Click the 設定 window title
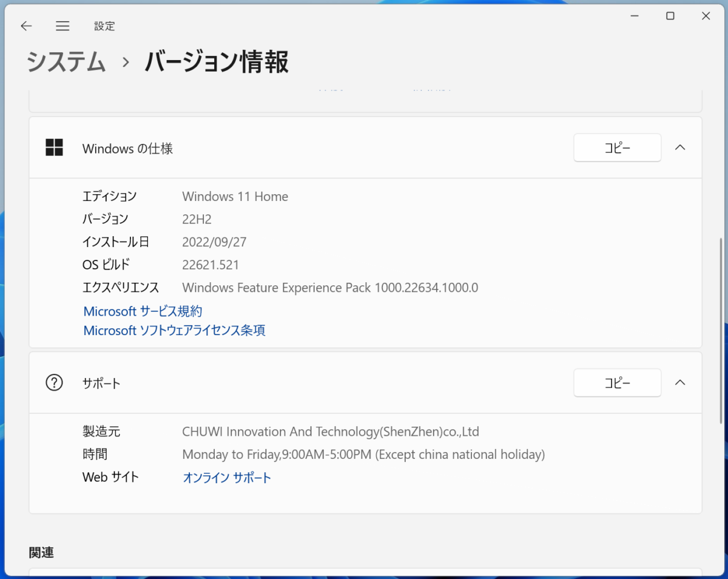The width and height of the screenshot is (728, 579). [104, 26]
